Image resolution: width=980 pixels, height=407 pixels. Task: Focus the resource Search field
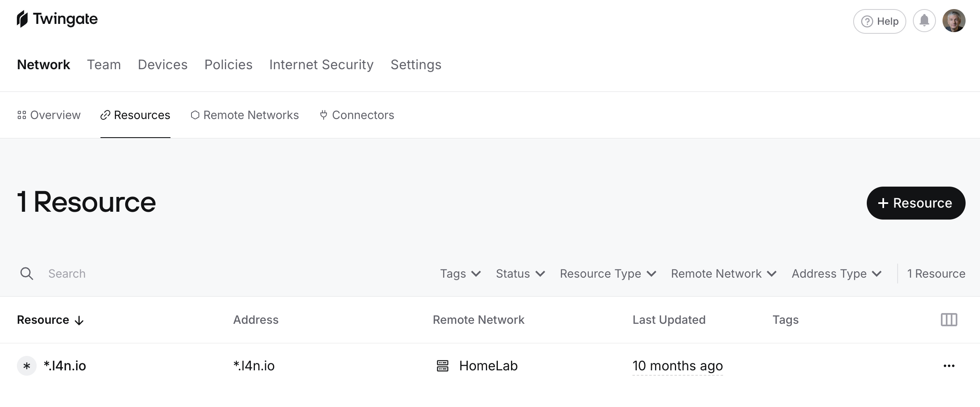tap(165, 274)
